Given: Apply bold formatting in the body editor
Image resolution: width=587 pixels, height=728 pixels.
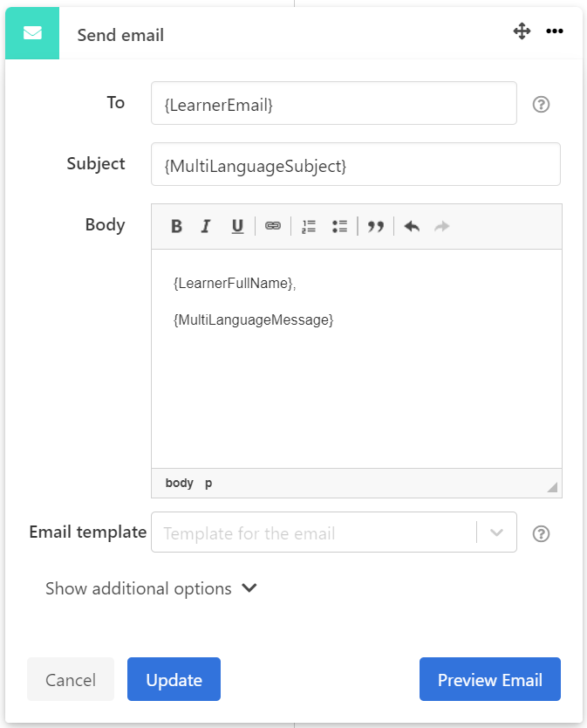Looking at the screenshot, I should 176,225.
